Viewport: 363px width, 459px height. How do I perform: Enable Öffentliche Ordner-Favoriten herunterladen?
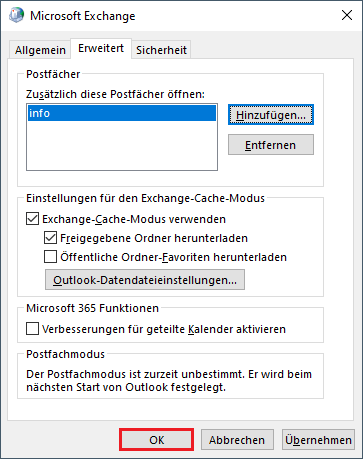pyautogui.click(x=50, y=257)
